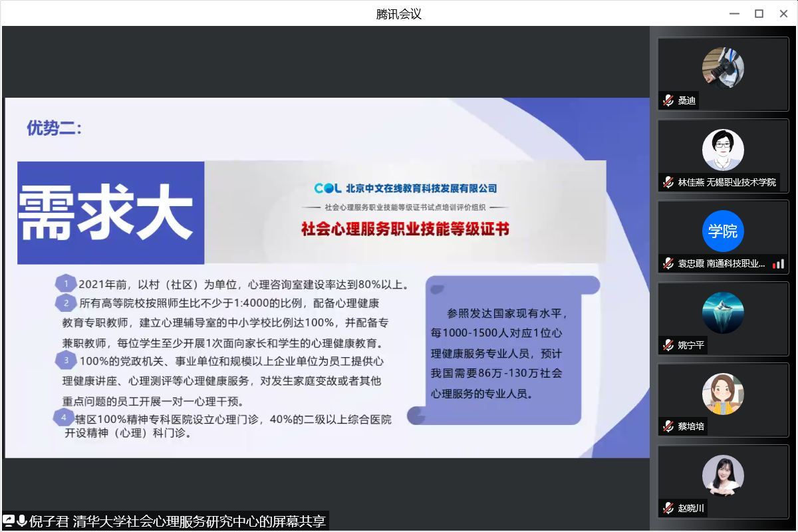The image size is (798, 532).
Task: Click the 倪子君 screen sharing label text
Action: coord(178,521)
